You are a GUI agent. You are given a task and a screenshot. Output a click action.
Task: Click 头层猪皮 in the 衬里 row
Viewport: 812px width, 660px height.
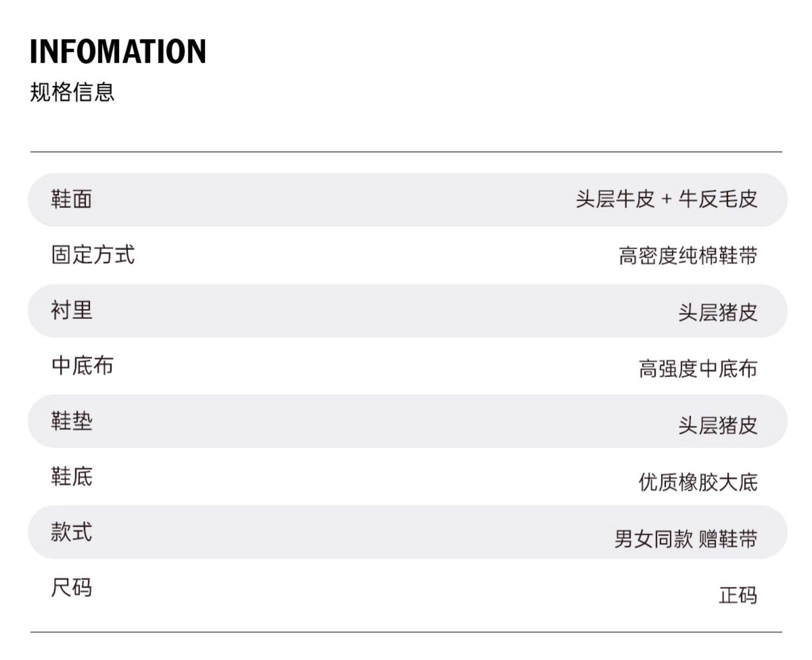tap(717, 312)
